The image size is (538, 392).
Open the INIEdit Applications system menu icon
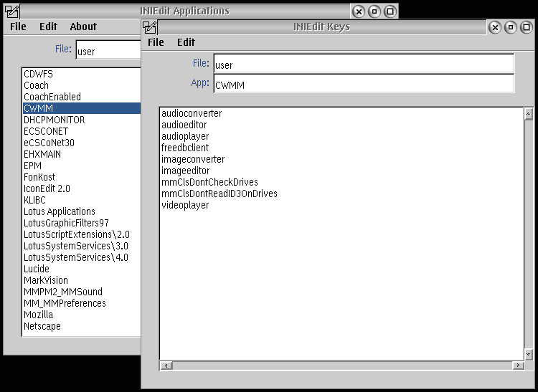click(x=11, y=11)
